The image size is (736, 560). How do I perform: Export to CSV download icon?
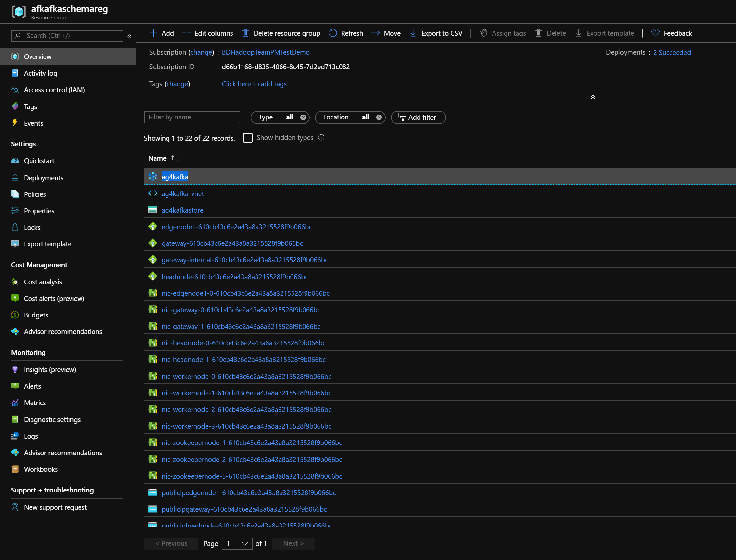[413, 33]
